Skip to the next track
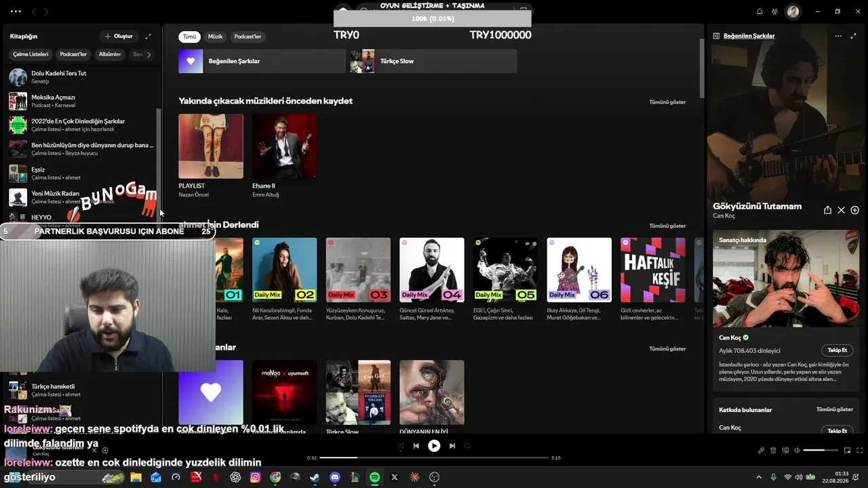868x488 pixels. click(x=452, y=446)
